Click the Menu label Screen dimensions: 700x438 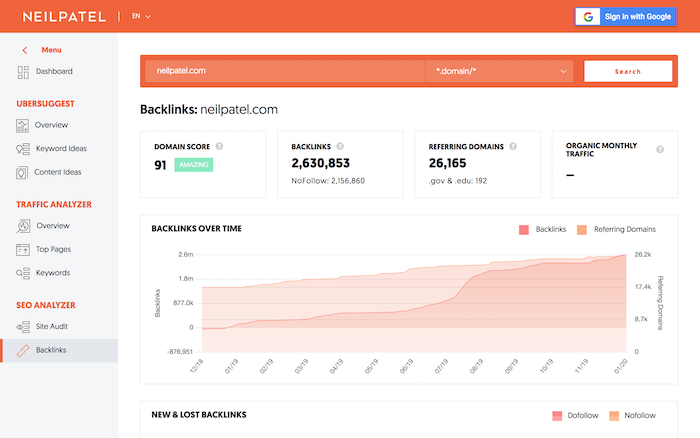(51, 50)
